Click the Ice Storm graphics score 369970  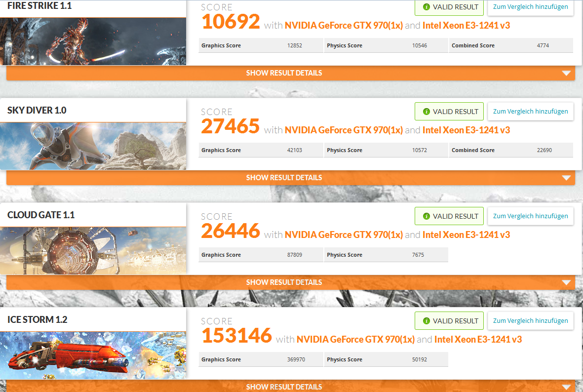(x=296, y=359)
